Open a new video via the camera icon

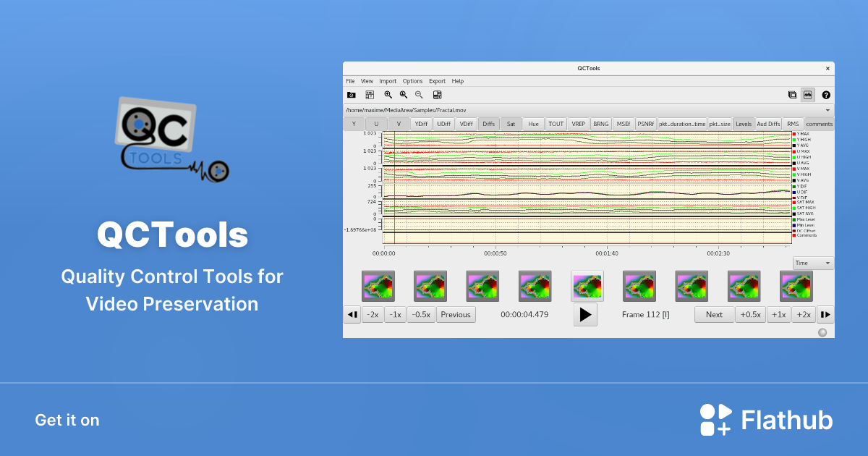tap(351, 95)
